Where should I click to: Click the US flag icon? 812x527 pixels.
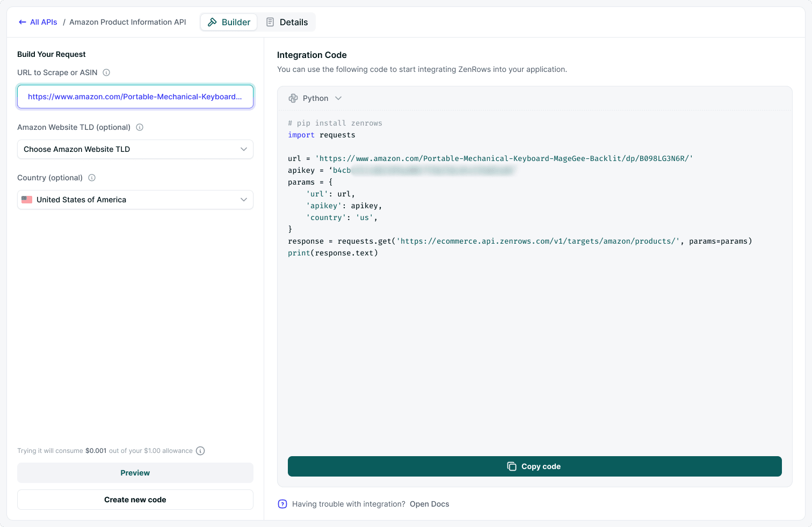pyautogui.click(x=27, y=200)
